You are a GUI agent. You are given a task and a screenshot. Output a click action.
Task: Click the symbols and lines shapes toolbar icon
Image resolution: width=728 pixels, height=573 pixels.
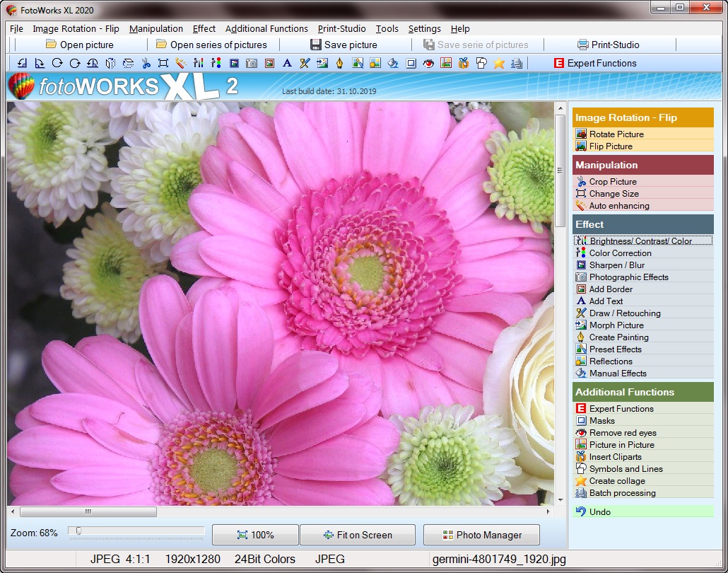click(481, 63)
